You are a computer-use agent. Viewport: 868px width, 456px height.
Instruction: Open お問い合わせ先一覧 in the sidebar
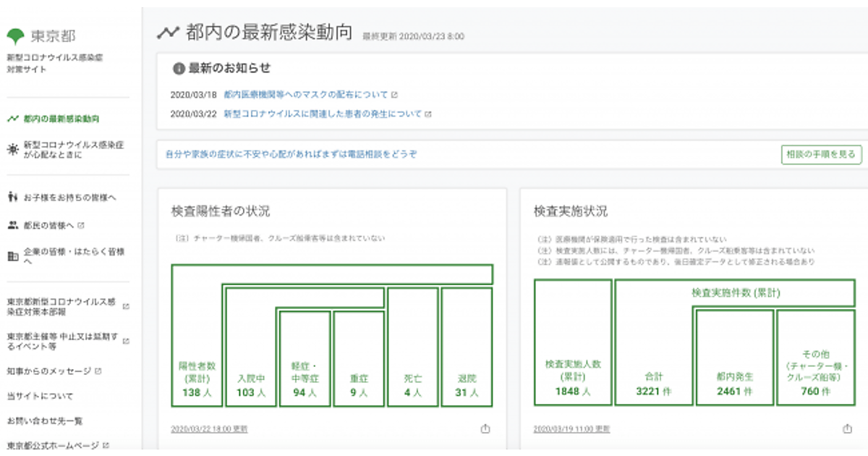(44, 421)
